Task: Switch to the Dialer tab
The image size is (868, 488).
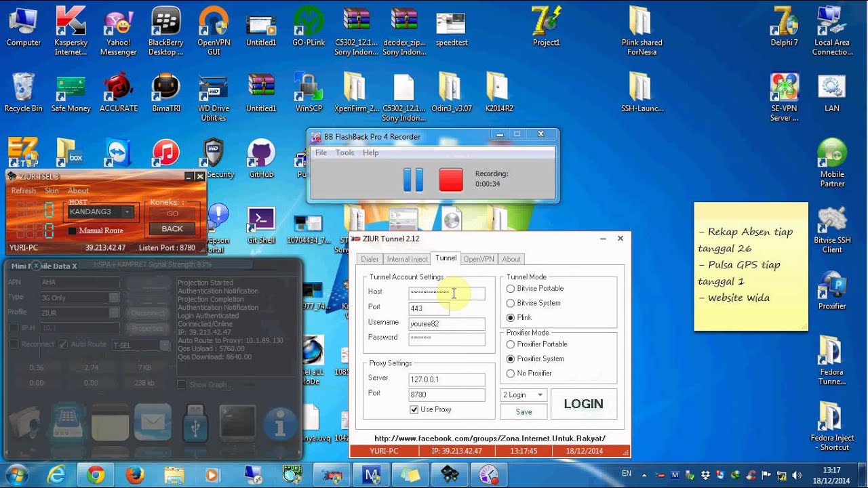Action: pyautogui.click(x=370, y=259)
